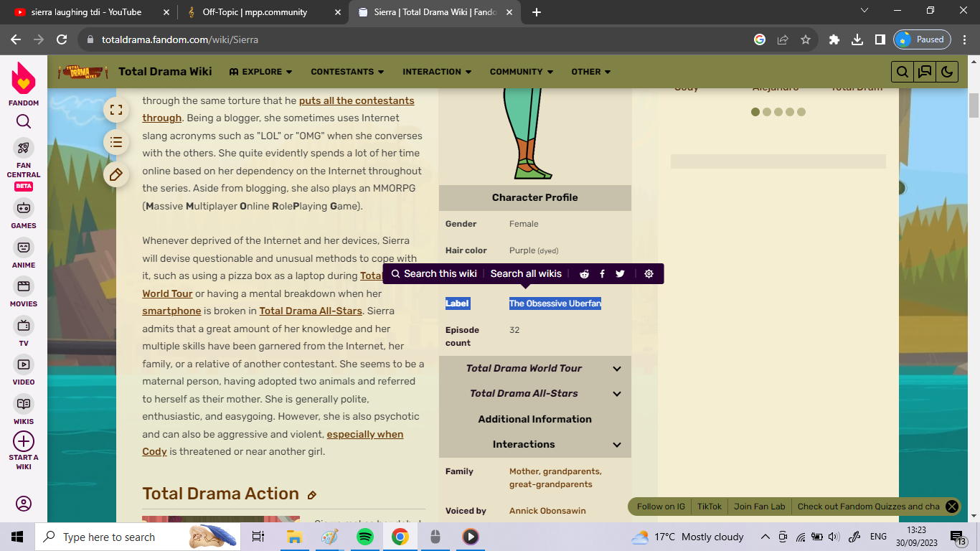Open Annick Obonsawin voice actor link
The image size is (980, 551).
point(547,511)
